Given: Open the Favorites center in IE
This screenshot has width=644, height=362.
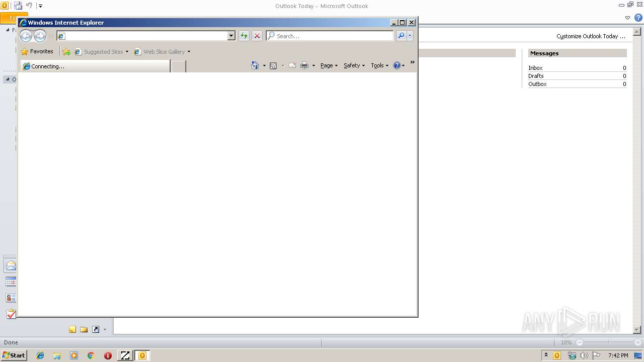Looking at the screenshot, I should point(37,51).
